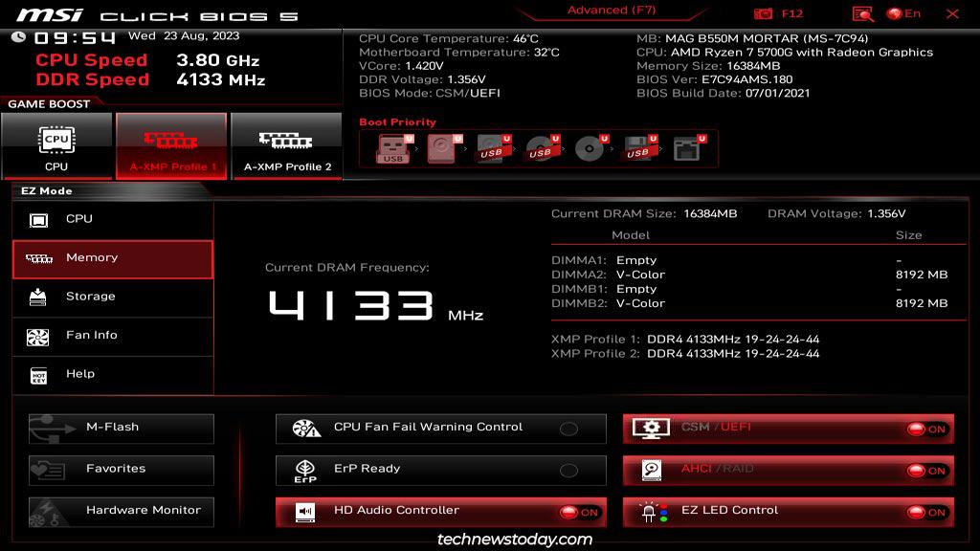Click the date Wed 23 Aug, 2023
Image resolution: width=980 pixels, height=551 pixels.
[184, 36]
